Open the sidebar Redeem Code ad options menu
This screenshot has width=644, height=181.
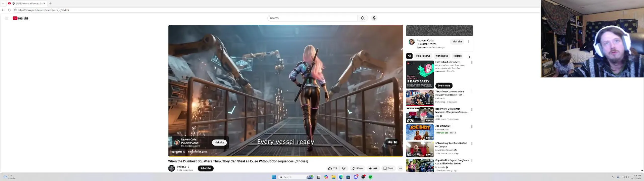[x=469, y=42]
